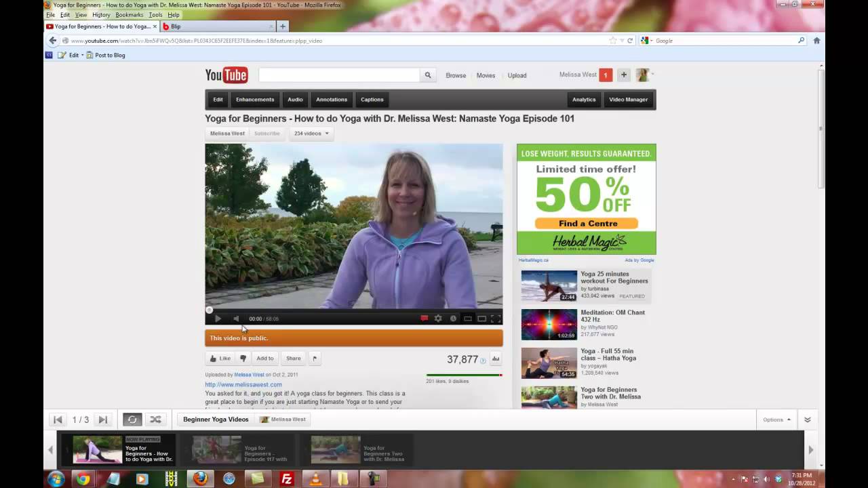Open a new Firefox tab
This screenshot has height=488, width=868.
283,26
